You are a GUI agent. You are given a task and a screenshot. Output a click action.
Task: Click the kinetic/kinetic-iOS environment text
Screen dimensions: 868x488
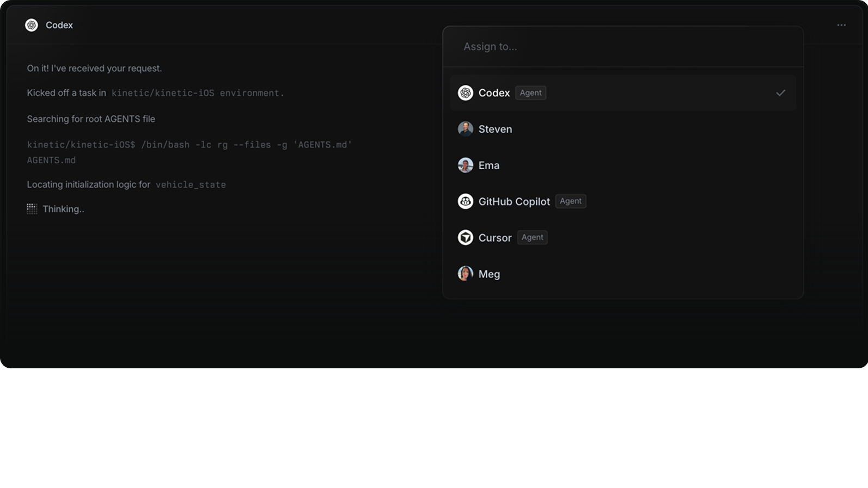point(197,93)
